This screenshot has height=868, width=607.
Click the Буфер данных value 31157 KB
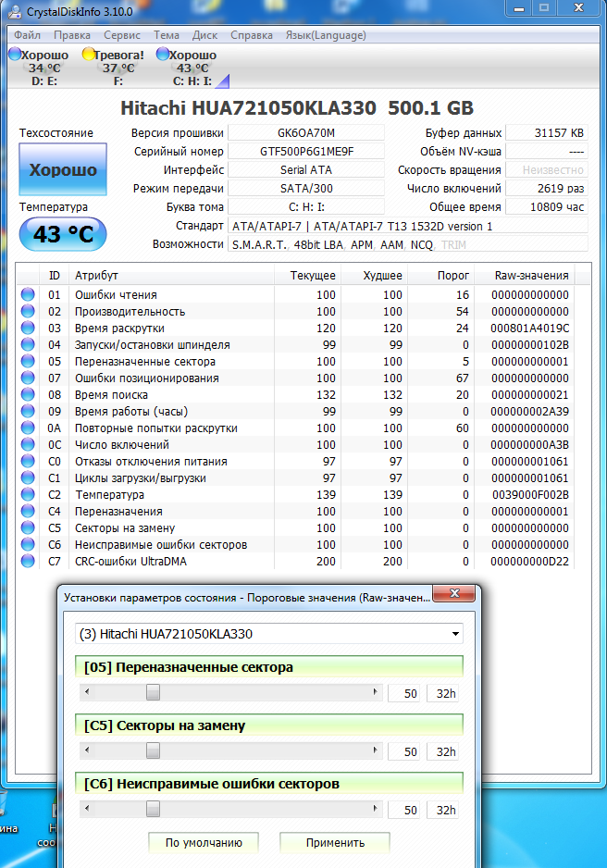(x=547, y=133)
